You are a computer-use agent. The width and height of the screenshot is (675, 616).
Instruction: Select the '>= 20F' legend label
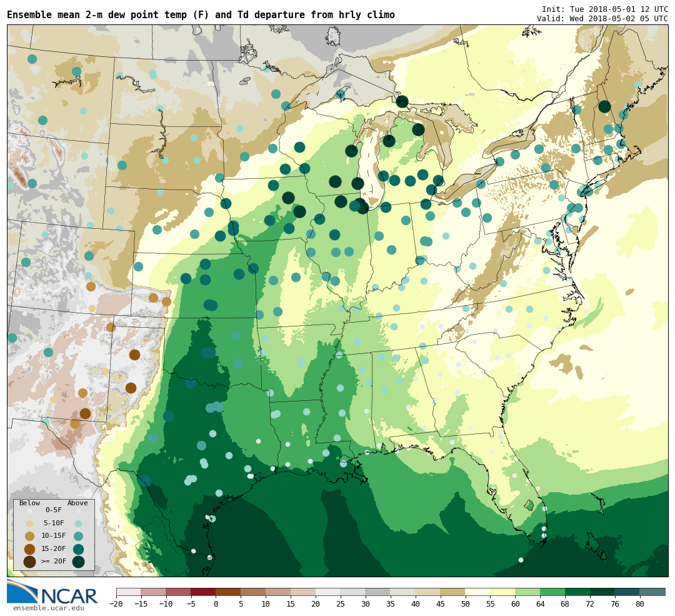(54, 562)
